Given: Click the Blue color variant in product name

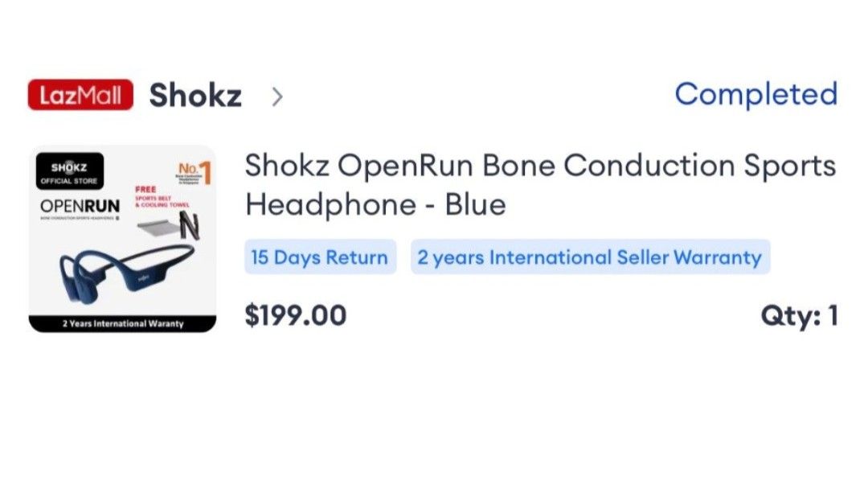Looking at the screenshot, I should tap(477, 205).
